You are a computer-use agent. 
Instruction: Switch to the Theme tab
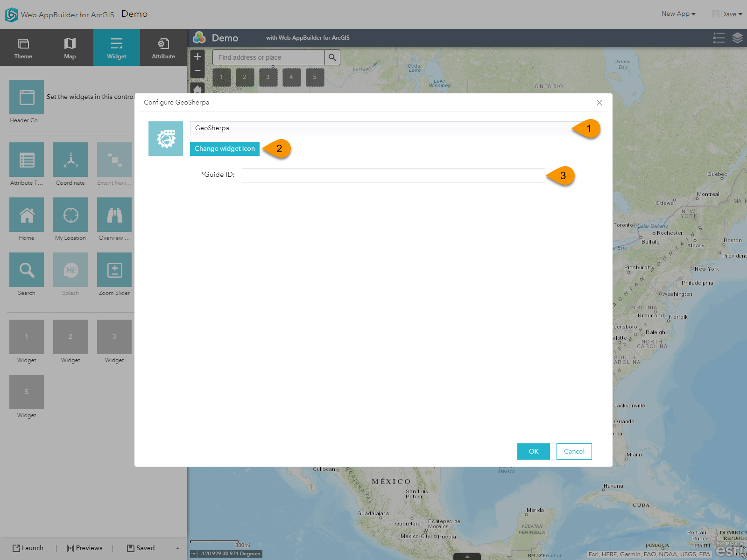click(23, 47)
